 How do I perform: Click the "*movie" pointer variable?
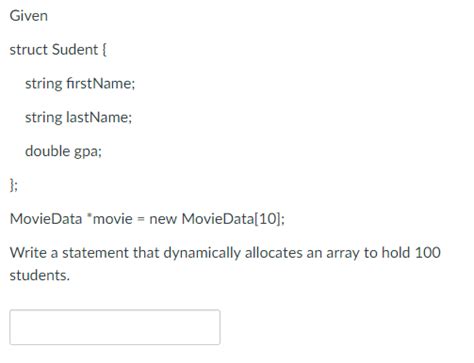[109, 219]
